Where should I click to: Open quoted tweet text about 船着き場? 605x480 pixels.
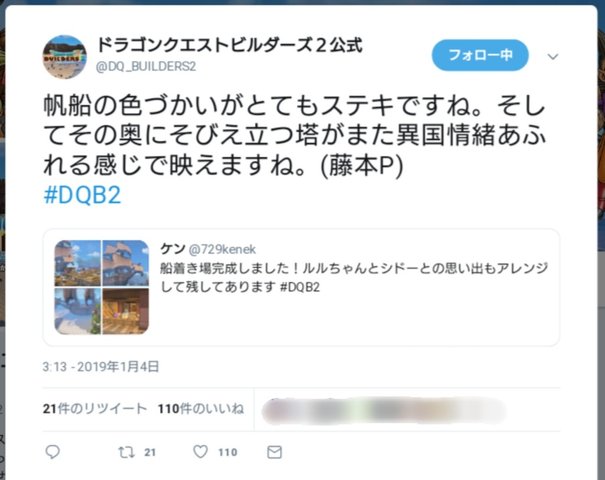(x=354, y=277)
